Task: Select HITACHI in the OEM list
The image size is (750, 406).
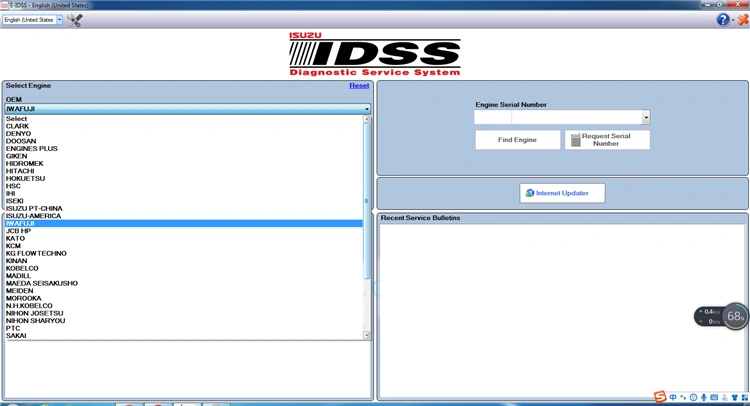Action: 184,171
